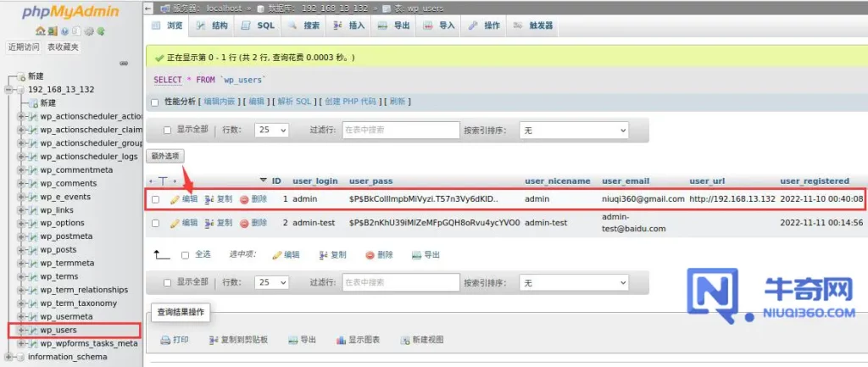Click the 编辑内嵌 link
868x367 pixels.
[220, 102]
